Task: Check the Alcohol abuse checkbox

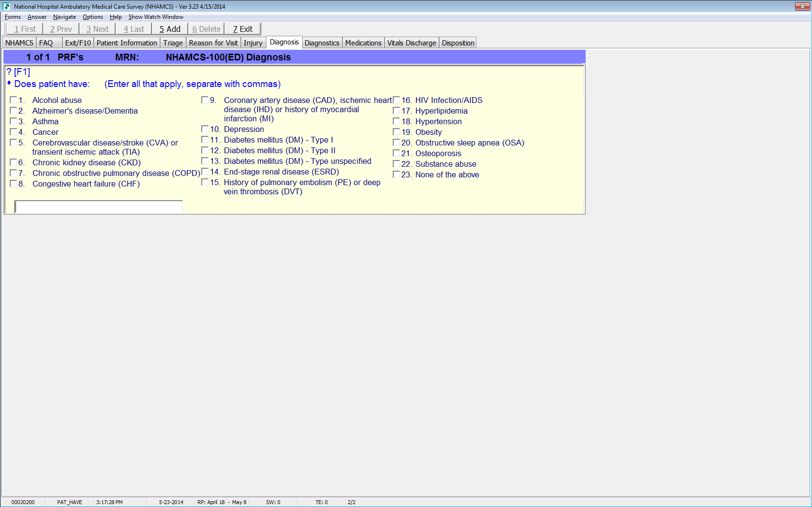Action: pyautogui.click(x=14, y=100)
